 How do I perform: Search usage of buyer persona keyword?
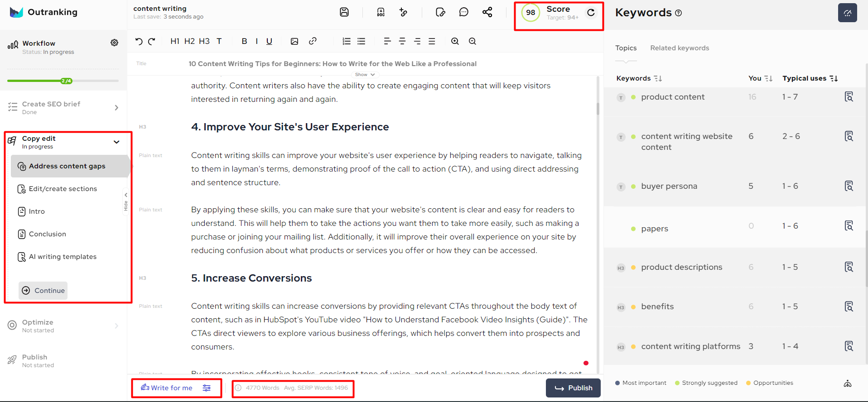(x=849, y=186)
